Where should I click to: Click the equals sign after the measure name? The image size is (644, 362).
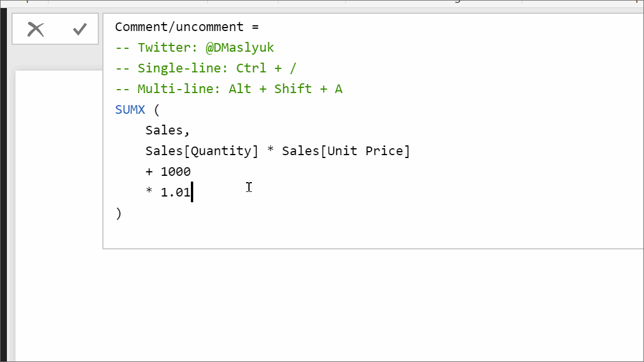[255, 26]
